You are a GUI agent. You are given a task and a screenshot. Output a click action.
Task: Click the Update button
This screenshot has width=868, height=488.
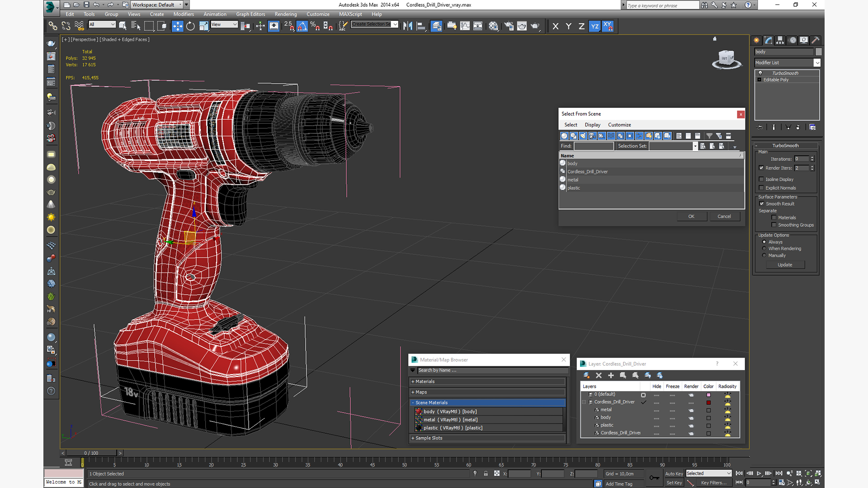(785, 265)
